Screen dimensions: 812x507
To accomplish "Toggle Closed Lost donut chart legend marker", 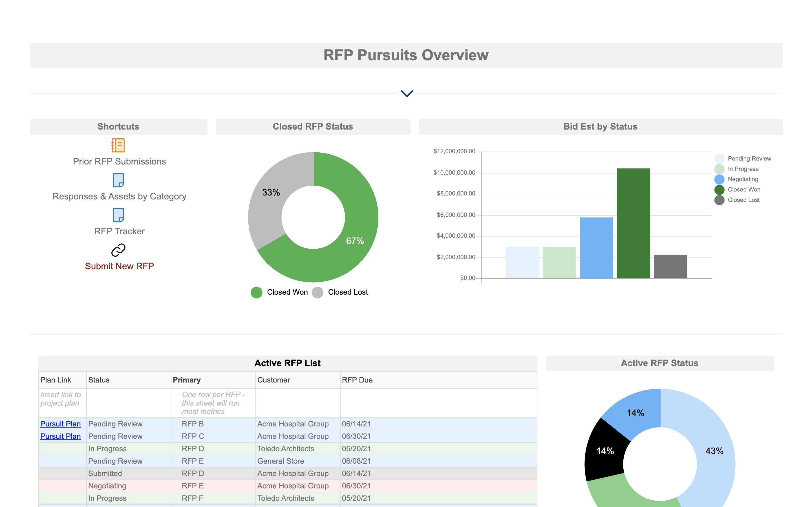I will click(x=317, y=292).
